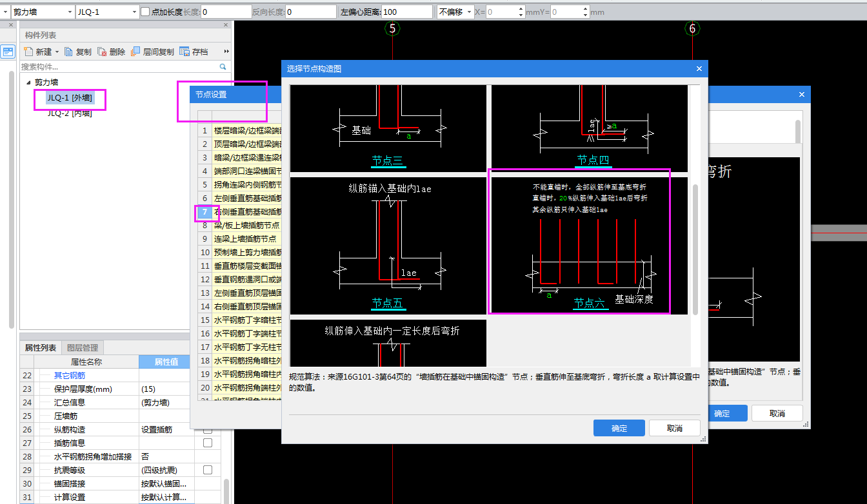Tick the checkbox in the 抗震等级 row
Image resolution: width=867 pixels, height=504 pixels.
click(x=208, y=470)
